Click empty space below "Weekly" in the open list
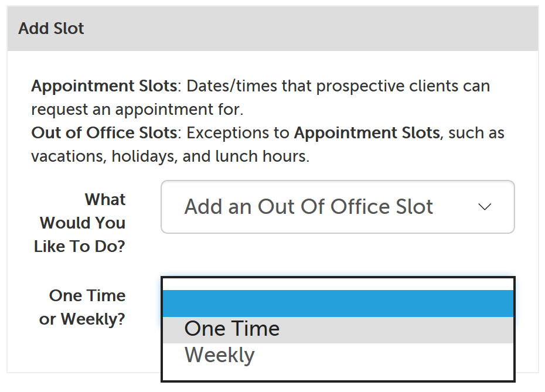This screenshot has height=392, width=545. click(x=338, y=373)
